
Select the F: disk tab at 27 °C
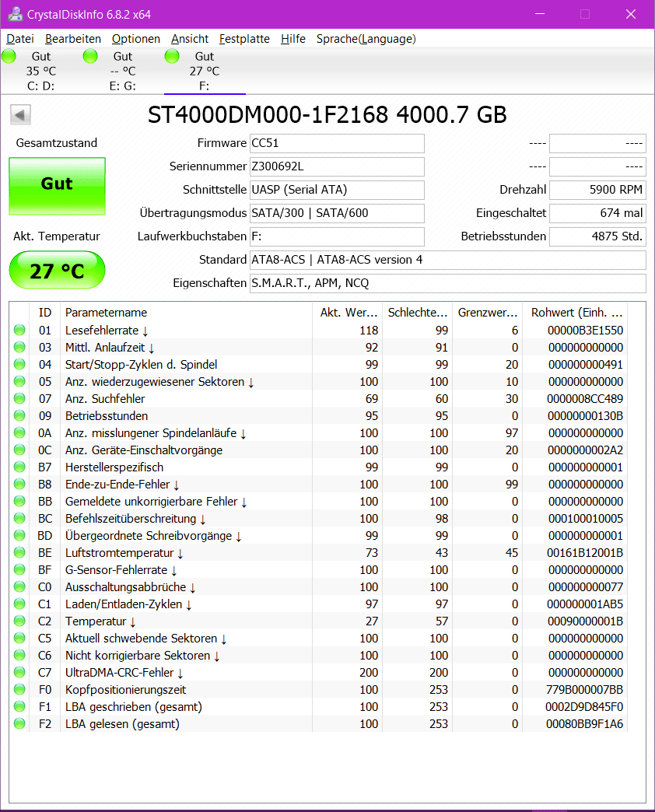[x=205, y=71]
